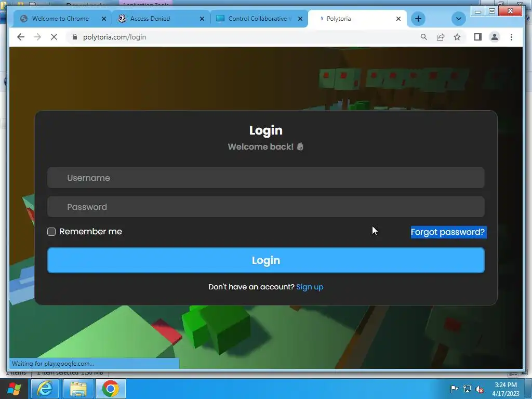Image resolution: width=532 pixels, height=399 pixels.
Task: View site info via the padlock icon
Action: coord(75,37)
